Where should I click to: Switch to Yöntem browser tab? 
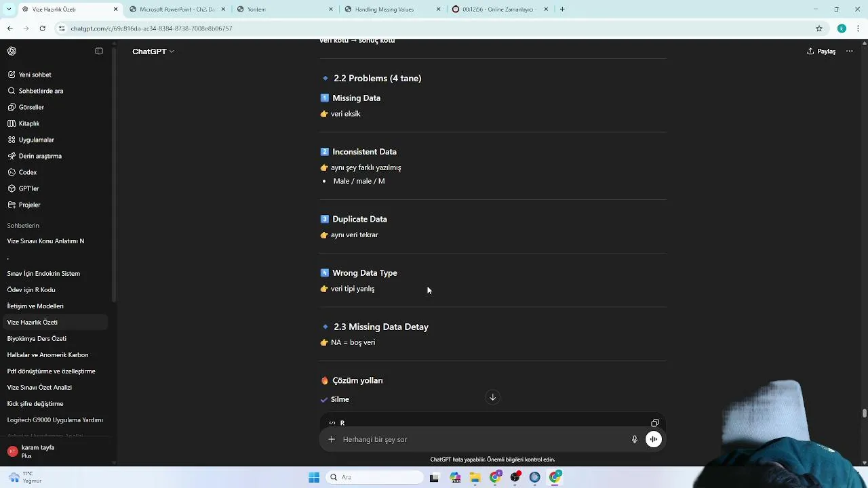pos(284,9)
